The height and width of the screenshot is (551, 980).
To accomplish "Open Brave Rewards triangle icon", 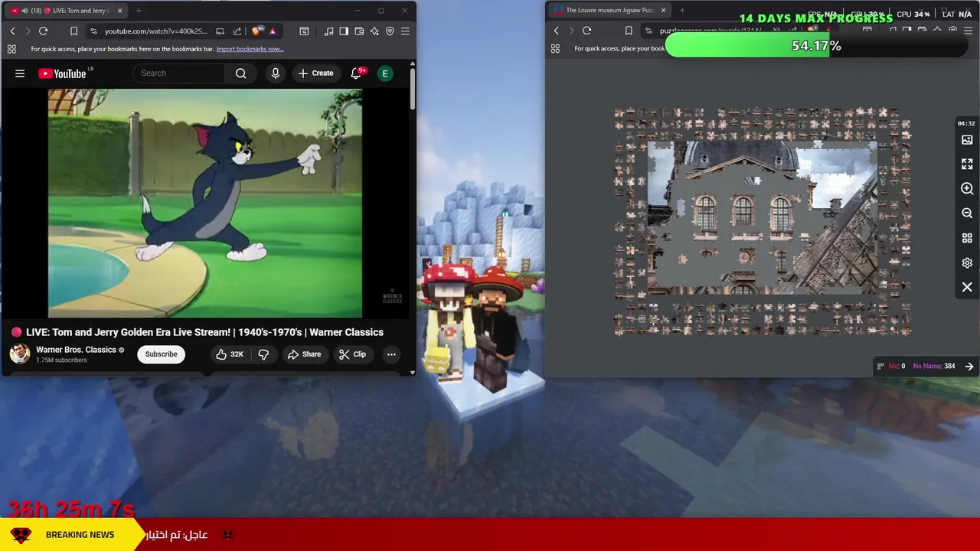I will point(273,31).
